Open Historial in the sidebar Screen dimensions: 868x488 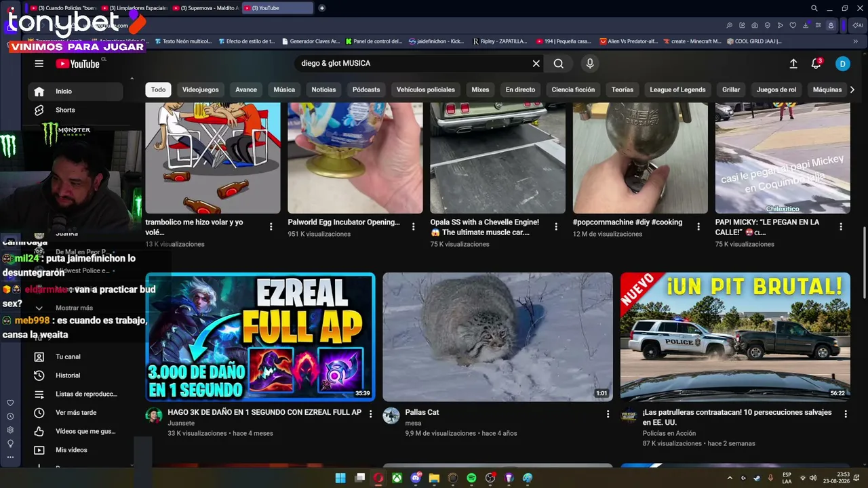[x=75, y=375]
